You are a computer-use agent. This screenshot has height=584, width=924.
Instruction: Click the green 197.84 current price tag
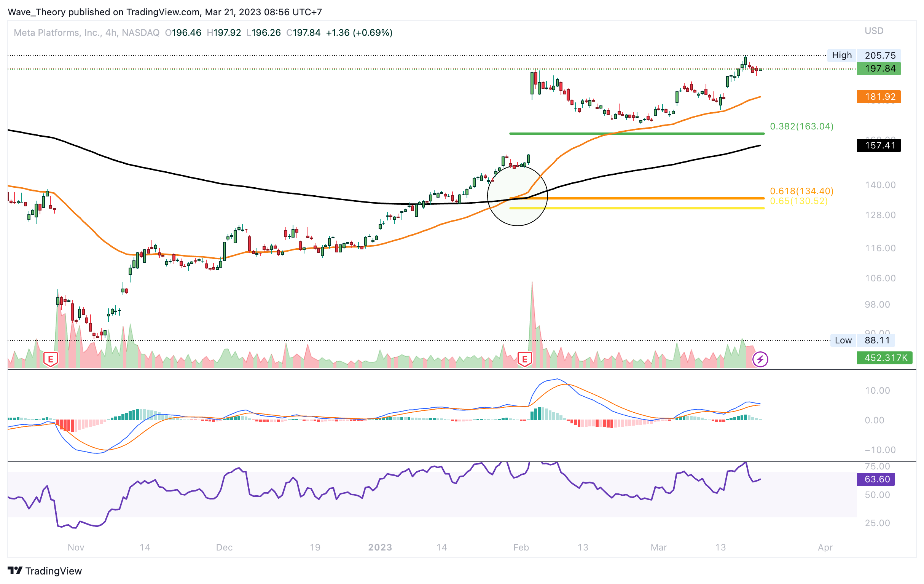coord(878,69)
